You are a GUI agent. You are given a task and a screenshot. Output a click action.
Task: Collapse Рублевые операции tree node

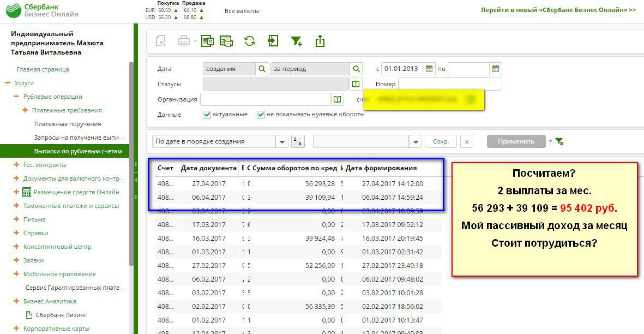[x=16, y=97]
